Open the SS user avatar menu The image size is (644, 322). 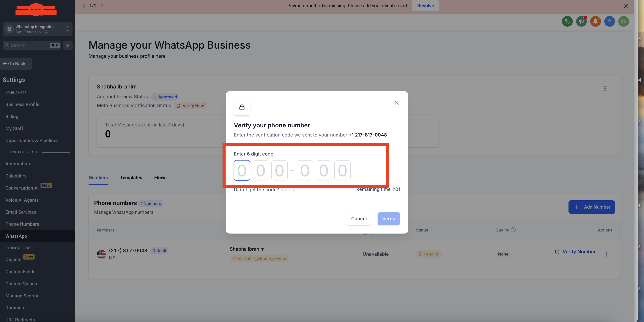pyautogui.click(x=623, y=21)
